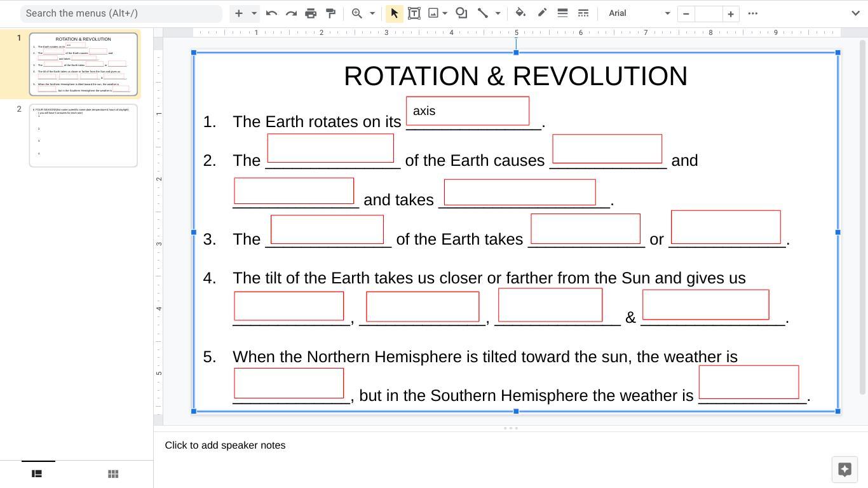Switch to grid view
Image resolution: width=868 pixels, height=488 pixels.
(113, 474)
